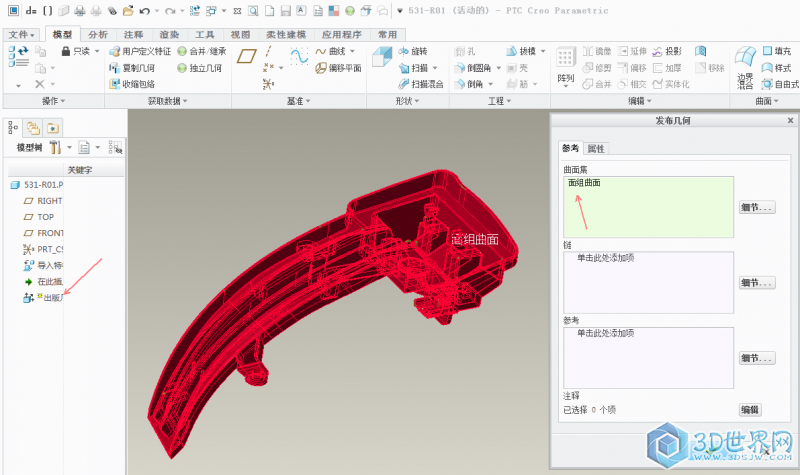Viewport: 800px width, 475px height.
Task: Click 细节 button next to 曲面集
Action: tap(757, 207)
